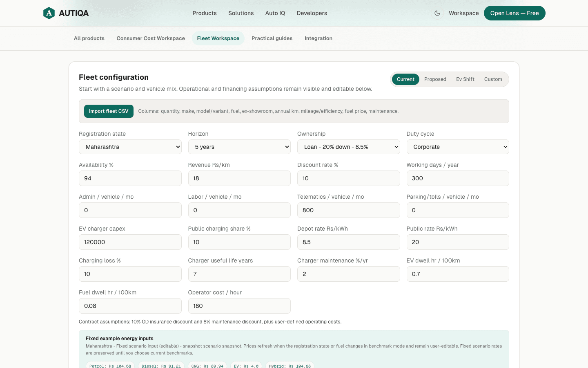Click the Parking/tolls / vehicle / mo field
The width and height of the screenshot is (588, 368).
(458, 210)
